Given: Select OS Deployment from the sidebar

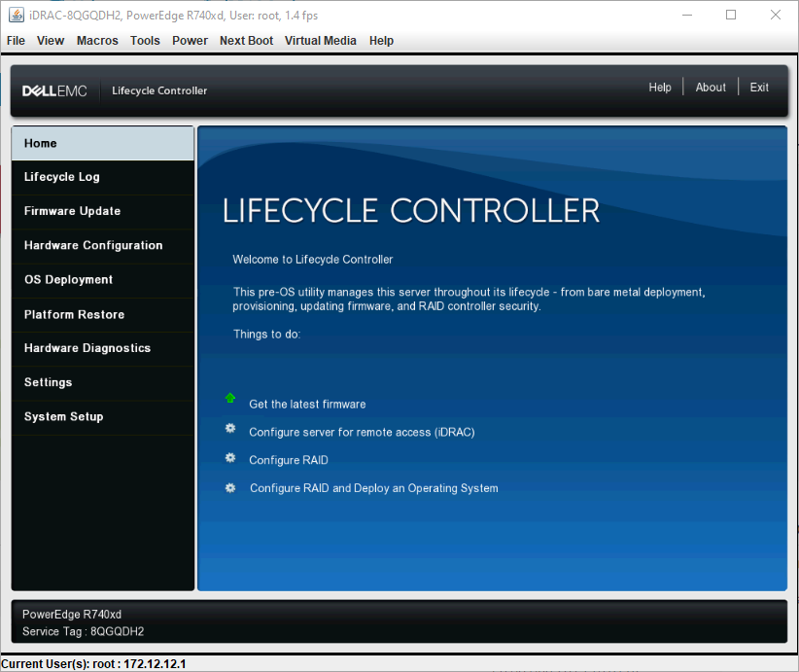Looking at the screenshot, I should click(x=70, y=280).
